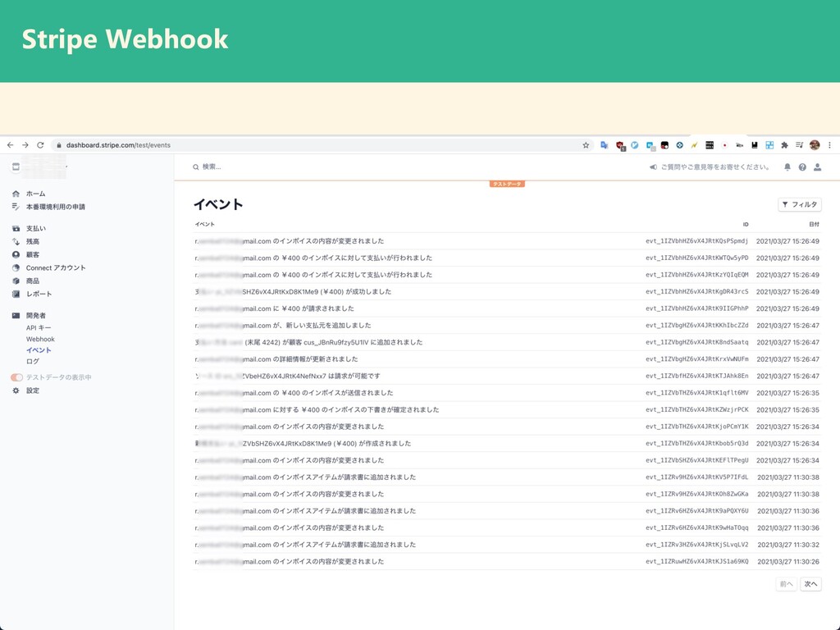840x630 pixels.
Task: Click the browser forward arrow
Action: pyautogui.click(x=25, y=145)
